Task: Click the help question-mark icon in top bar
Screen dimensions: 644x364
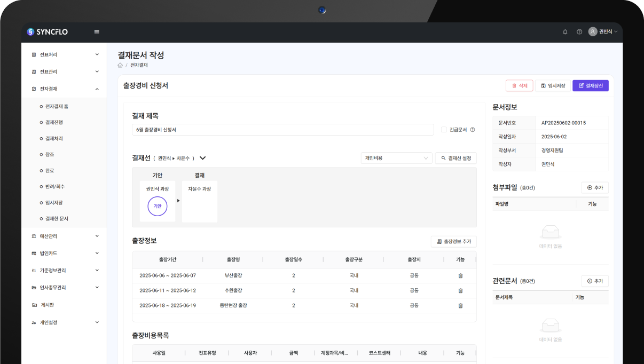Action: coord(579,31)
